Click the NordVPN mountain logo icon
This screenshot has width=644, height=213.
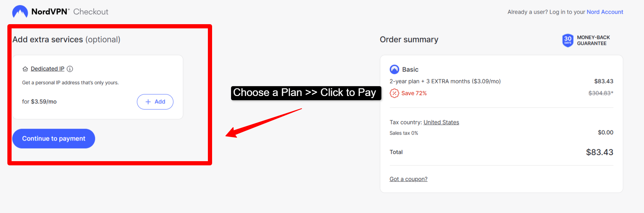click(x=20, y=12)
